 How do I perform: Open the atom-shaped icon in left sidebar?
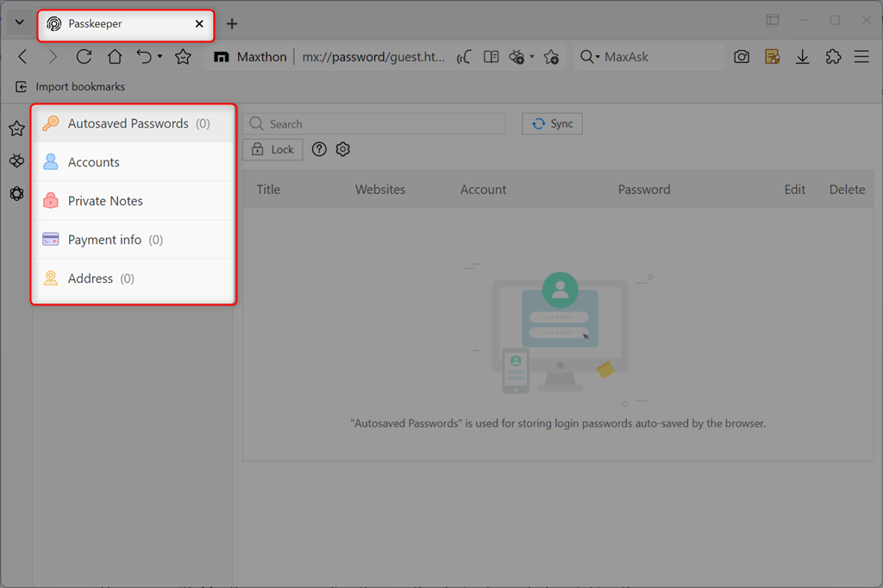(x=17, y=161)
